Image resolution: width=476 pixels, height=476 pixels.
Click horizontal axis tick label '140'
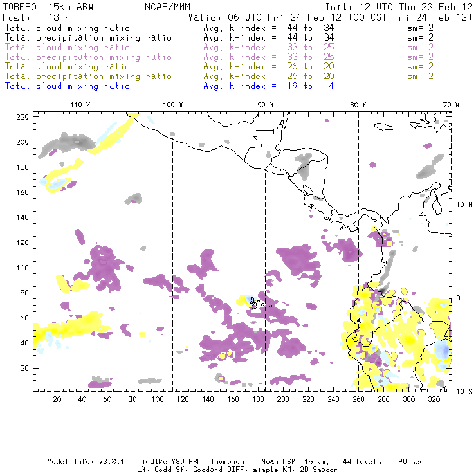coord(208,399)
